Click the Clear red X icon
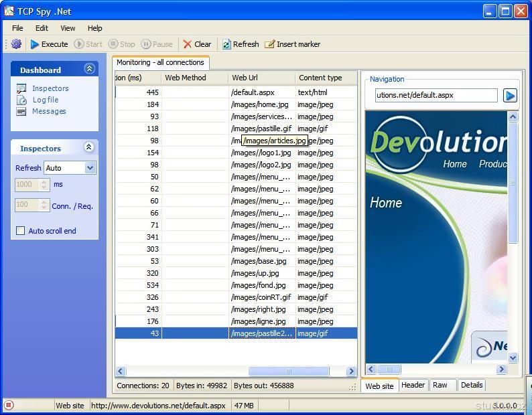 point(188,44)
